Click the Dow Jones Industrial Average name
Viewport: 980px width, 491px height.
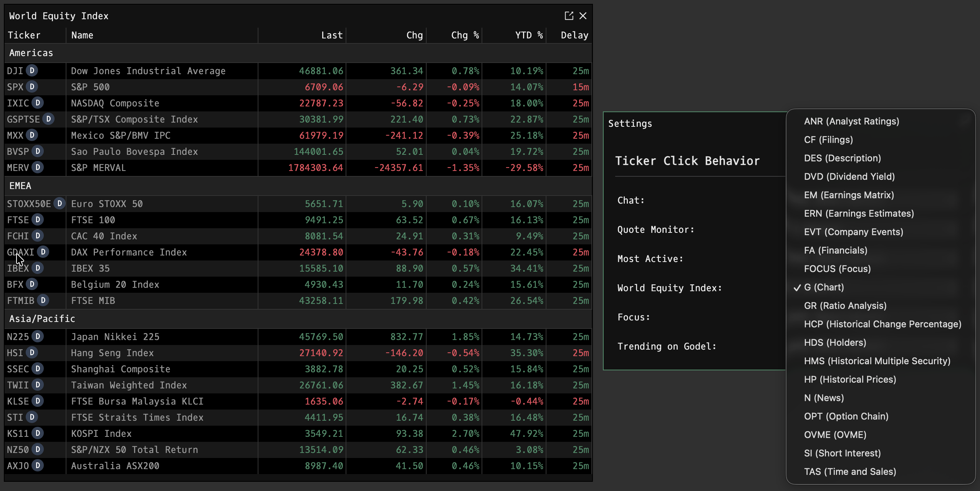pos(148,71)
